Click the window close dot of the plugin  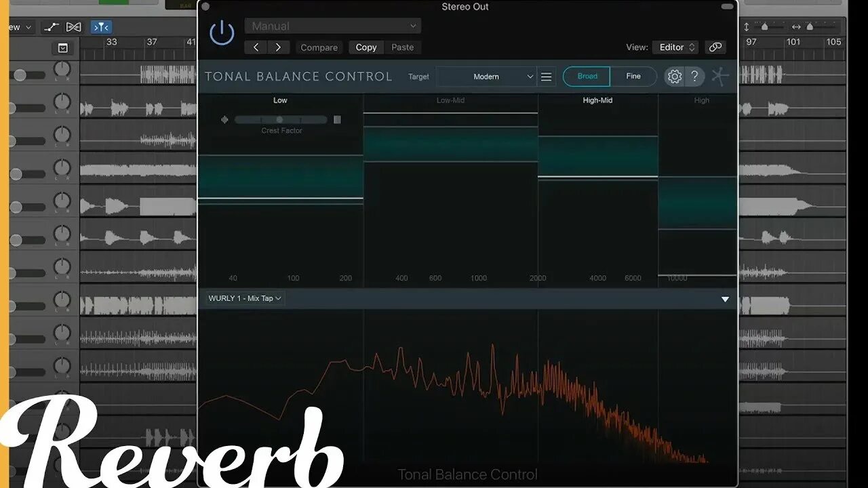pos(205,7)
